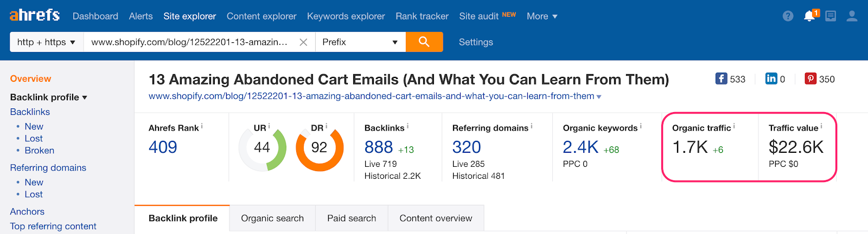Viewport: 868px width, 234px height.
Task: Click the Organic keywords info icon
Action: pyautogui.click(x=641, y=126)
